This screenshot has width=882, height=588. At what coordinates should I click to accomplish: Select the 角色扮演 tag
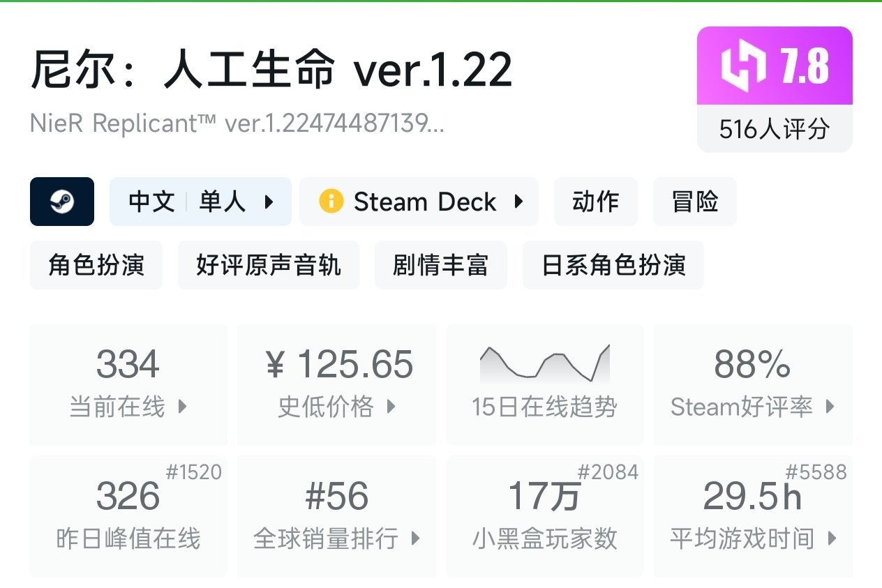96,265
